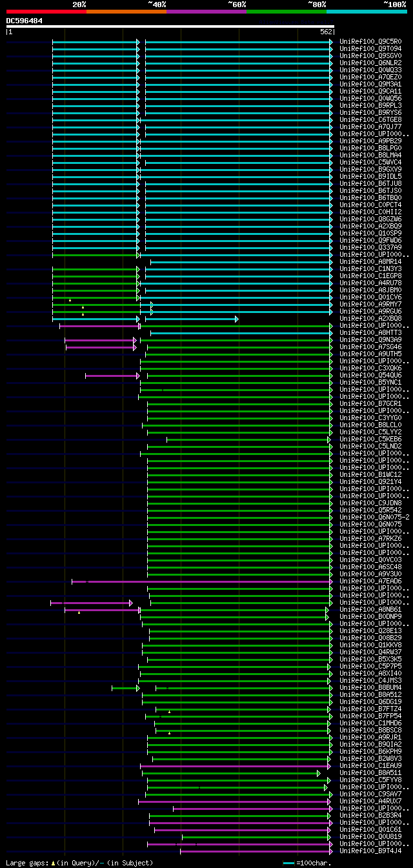This screenshot has height=868, width=413.
Task: Click hit label UniRef100_B9T4J4
Action: [370, 851]
